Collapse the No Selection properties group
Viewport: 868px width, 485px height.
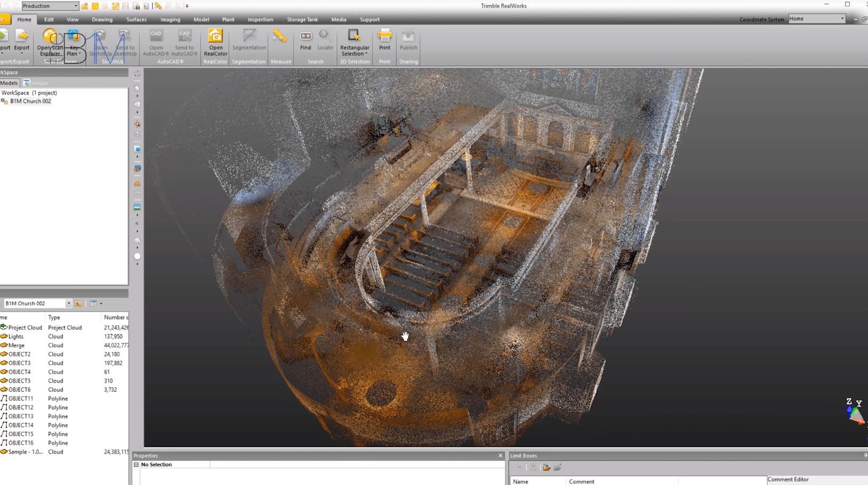(x=136, y=465)
